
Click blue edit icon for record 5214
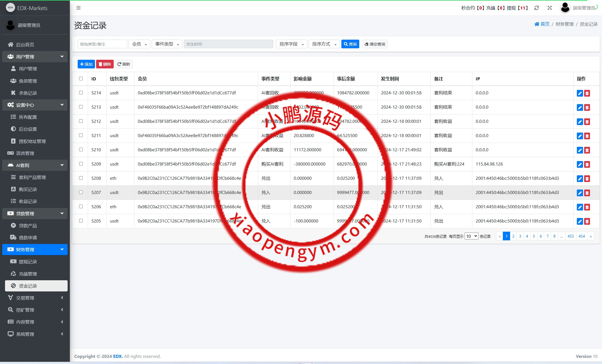coord(580,93)
